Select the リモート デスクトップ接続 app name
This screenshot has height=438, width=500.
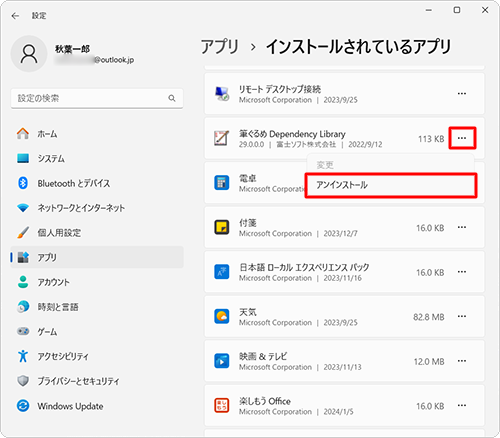pyautogui.click(x=280, y=89)
